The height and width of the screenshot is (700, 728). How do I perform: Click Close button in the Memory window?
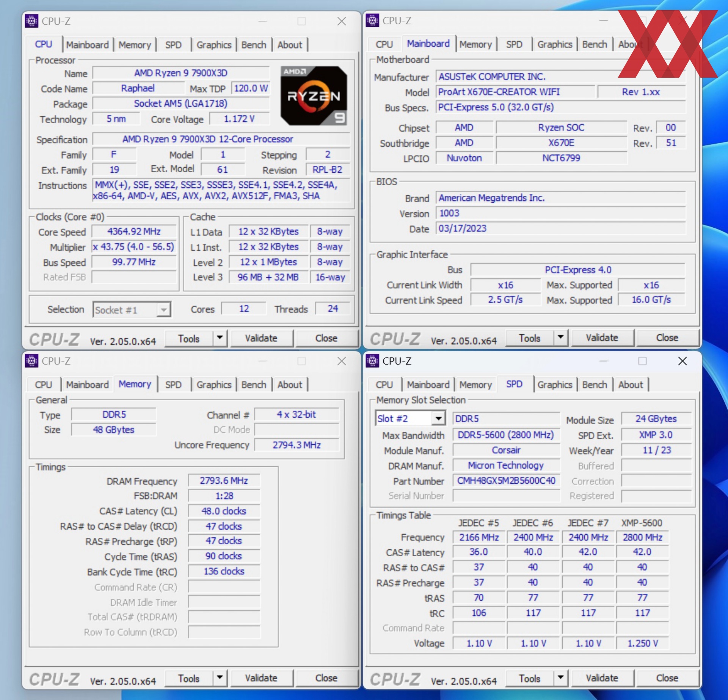(326, 678)
